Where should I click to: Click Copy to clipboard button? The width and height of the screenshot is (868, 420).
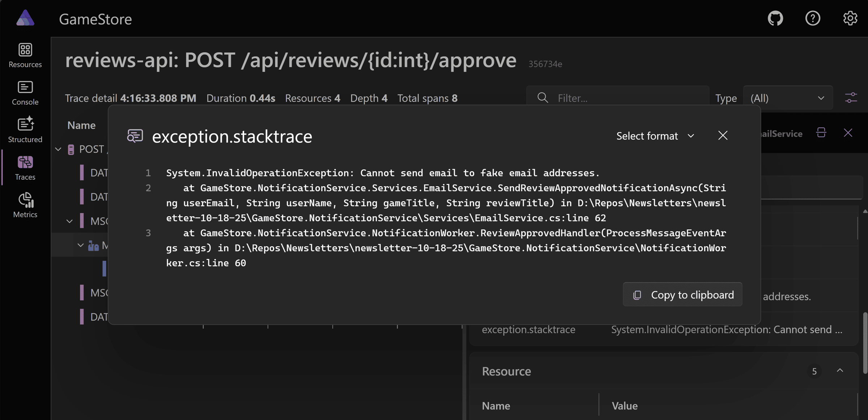682,295
